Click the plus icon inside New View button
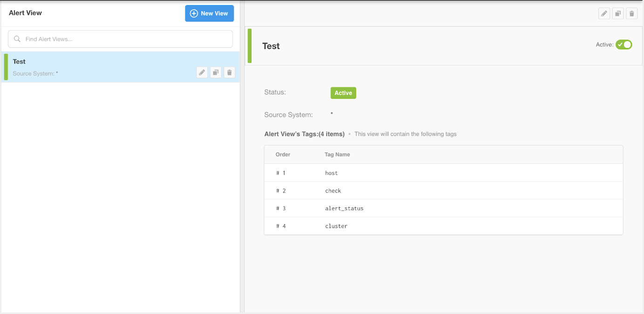The width and height of the screenshot is (644, 314). [193, 14]
